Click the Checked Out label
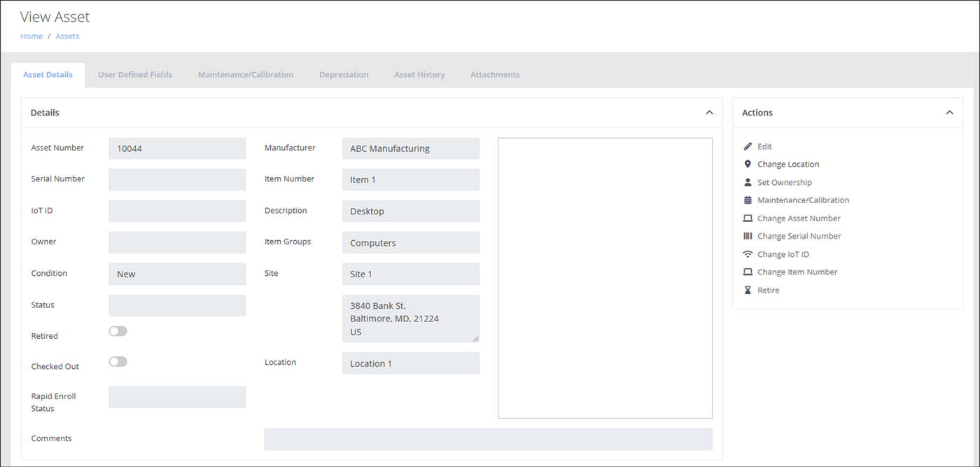 (55, 366)
